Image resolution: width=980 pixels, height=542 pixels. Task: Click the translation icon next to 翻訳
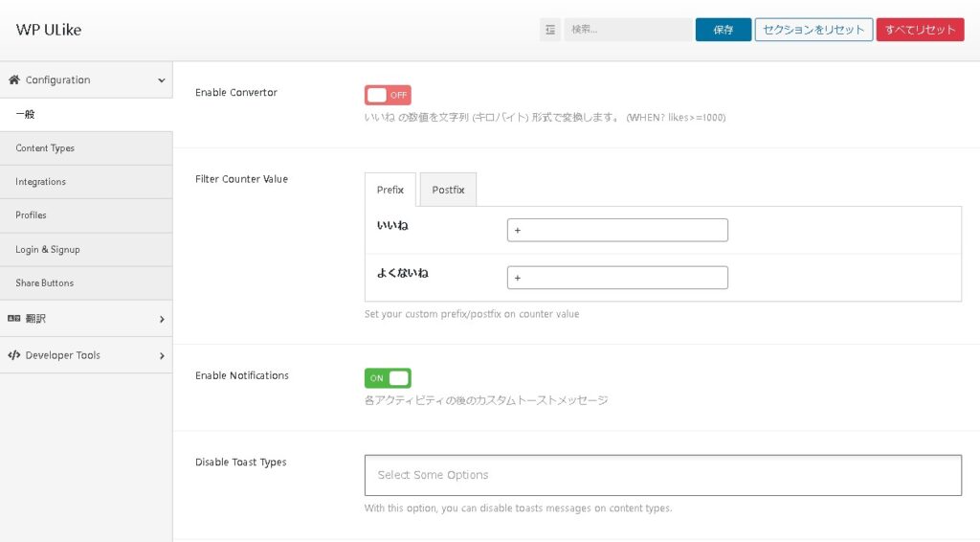tap(14, 319)
